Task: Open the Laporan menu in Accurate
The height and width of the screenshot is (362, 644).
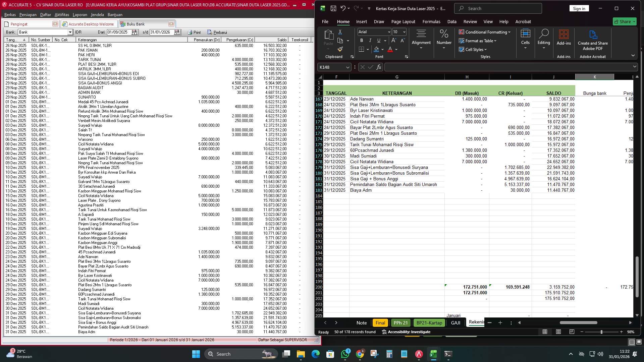Action: point(79,15)
